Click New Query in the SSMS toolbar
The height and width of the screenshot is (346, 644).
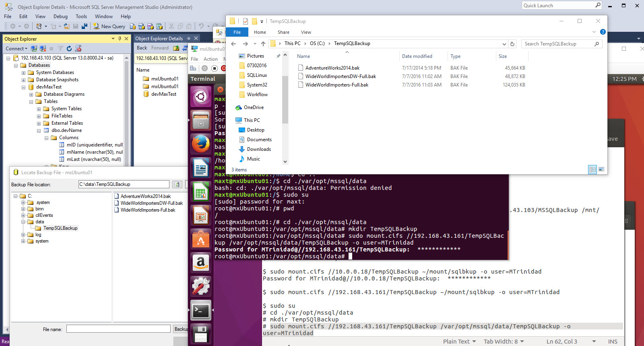tap(109, 26)
